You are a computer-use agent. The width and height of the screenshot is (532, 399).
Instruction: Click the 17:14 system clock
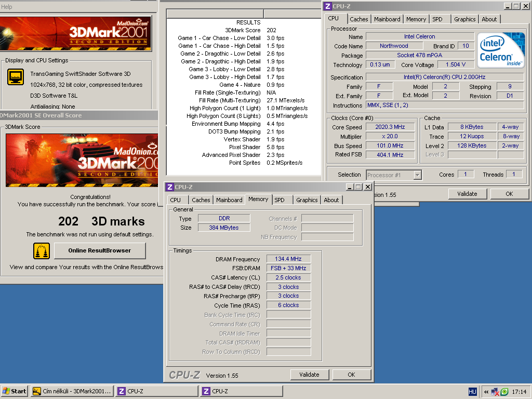click(x=519, y=392)
